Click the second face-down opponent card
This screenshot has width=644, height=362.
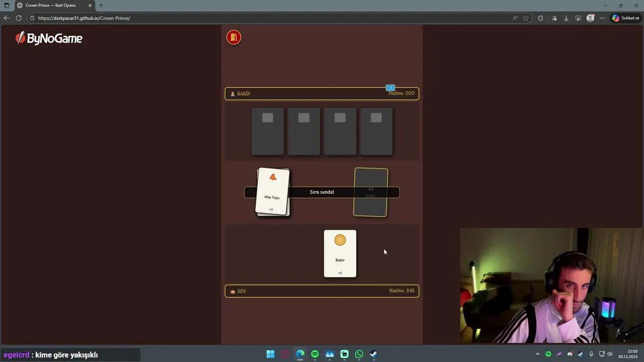click(304, 131)
